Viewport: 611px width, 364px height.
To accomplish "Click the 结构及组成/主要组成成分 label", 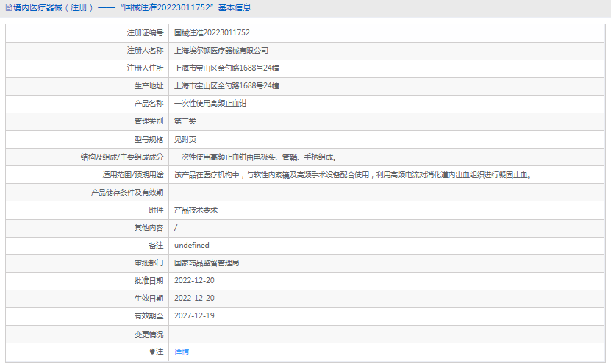I will (x=122, y=157).
